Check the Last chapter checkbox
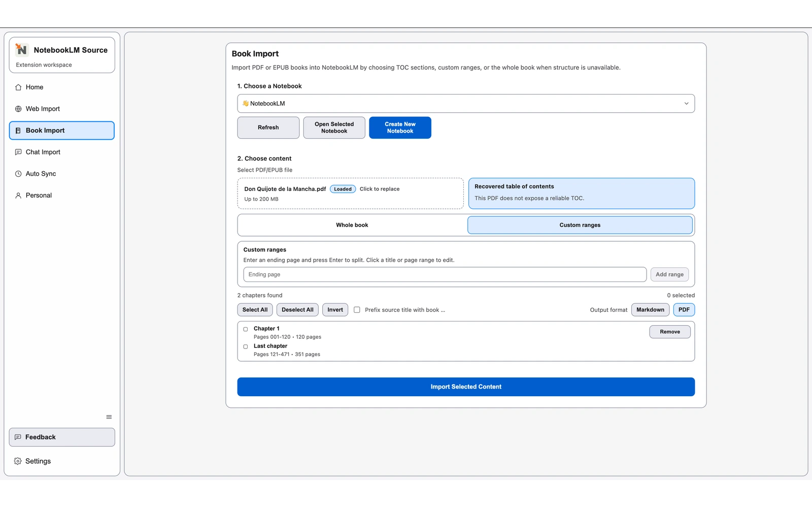Image resolution: width=812 pixels, height=508 pixels. (246, 346)
